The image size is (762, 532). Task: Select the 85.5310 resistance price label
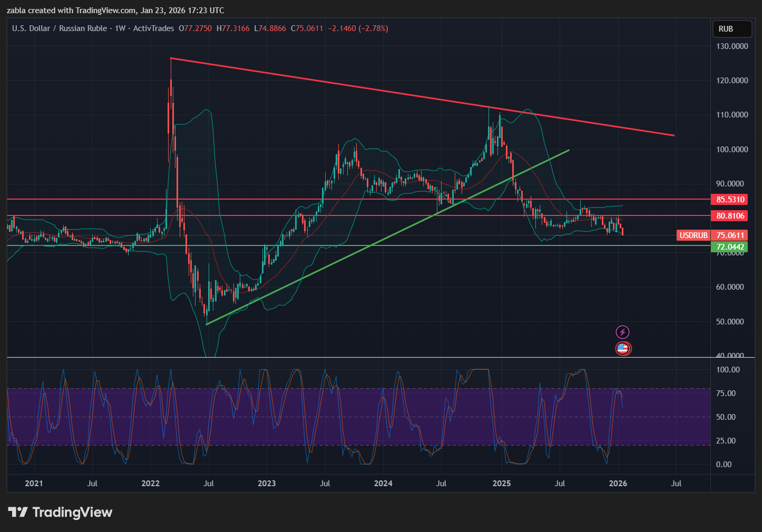pos(730,200)
